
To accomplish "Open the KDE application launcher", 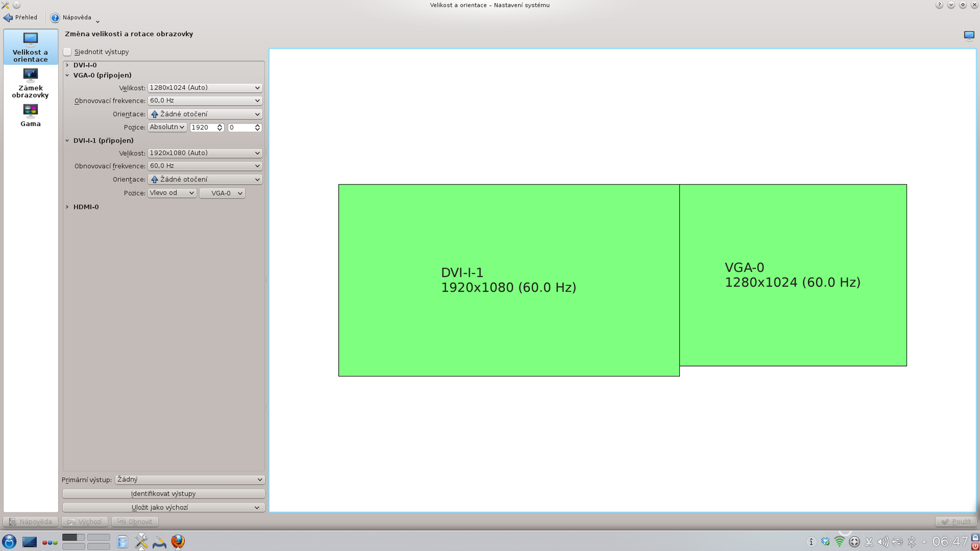I will tap(9, 541).
